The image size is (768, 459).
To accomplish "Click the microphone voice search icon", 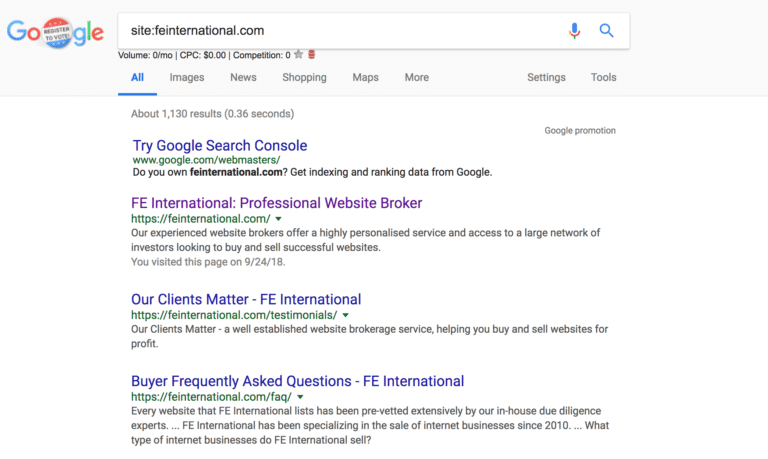I will (x=574, y=31).
